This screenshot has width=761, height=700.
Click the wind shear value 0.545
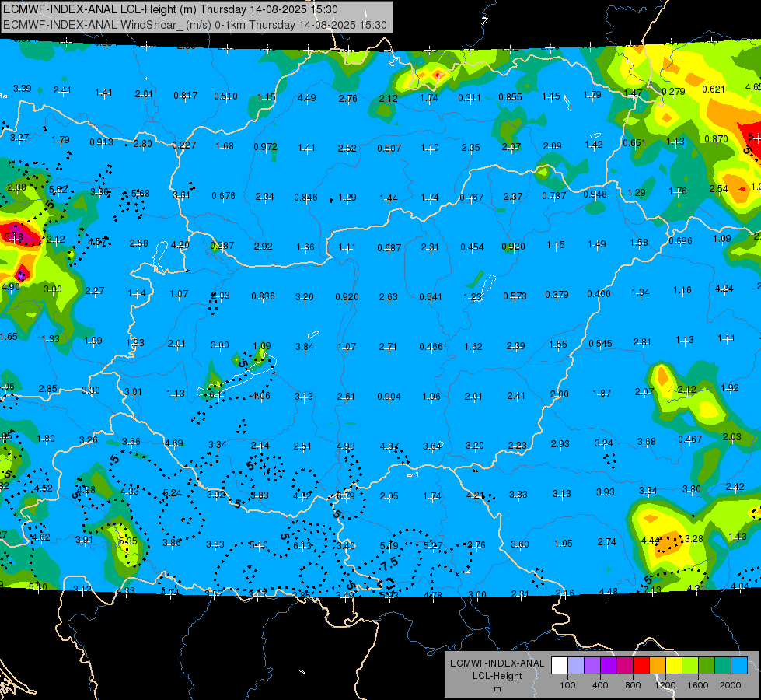[600, 344]
